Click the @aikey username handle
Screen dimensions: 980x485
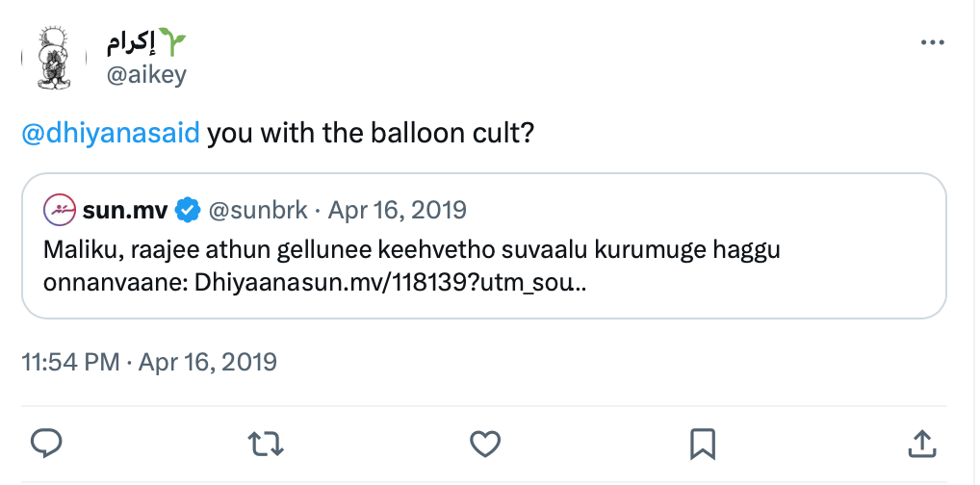[144, 75]
